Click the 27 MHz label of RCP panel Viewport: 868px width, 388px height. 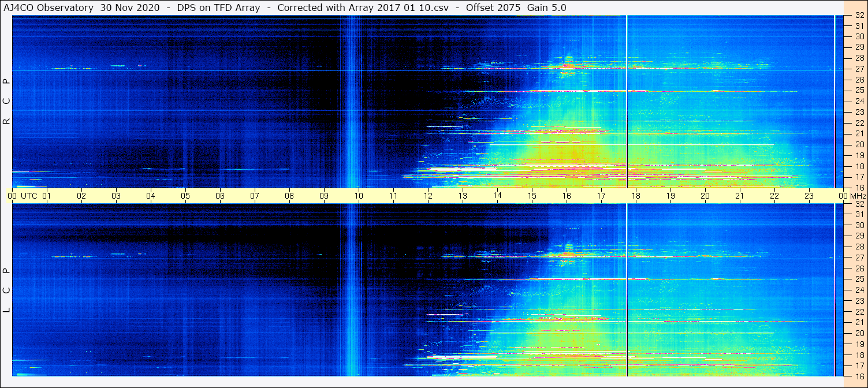click(x=859, y=69)
